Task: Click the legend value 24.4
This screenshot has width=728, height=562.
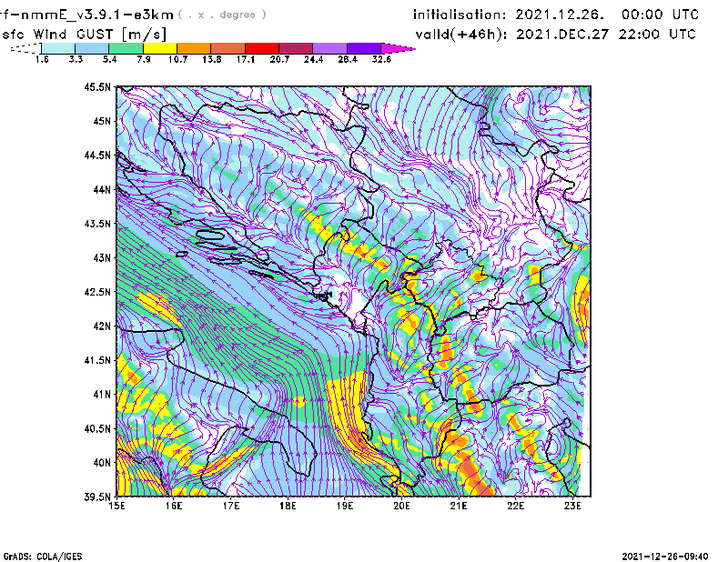Action: click(313, 59)
